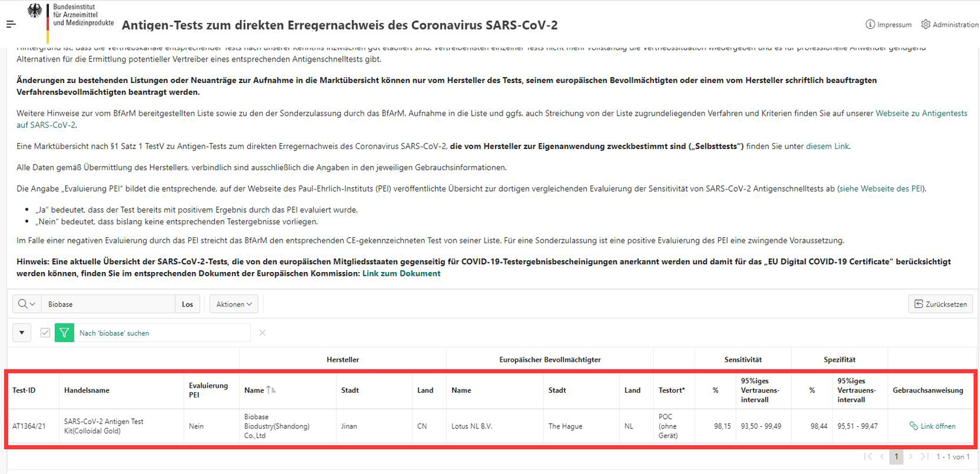Select the Lotus NL B.V. cell
This screenshot has height=474, width=980.
point(495,426)
